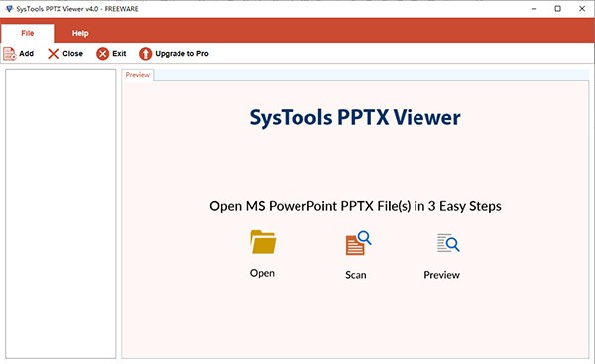Screen dimensions: 595x364
Task: Close the window using the title bar X
Action: [x=582, y=8]
